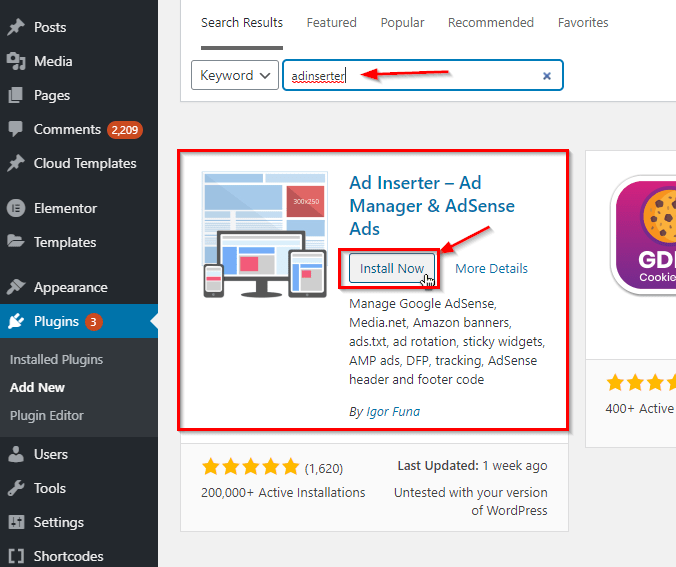The image size is (676, 567).
Task: Click the Comments speech bubble icon
Action: pos(16,129)
